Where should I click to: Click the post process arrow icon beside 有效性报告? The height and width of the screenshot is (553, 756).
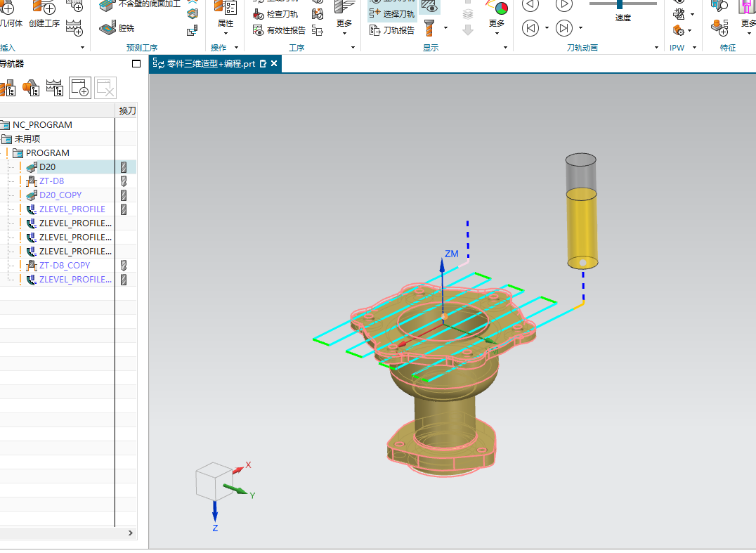(318, 30)
